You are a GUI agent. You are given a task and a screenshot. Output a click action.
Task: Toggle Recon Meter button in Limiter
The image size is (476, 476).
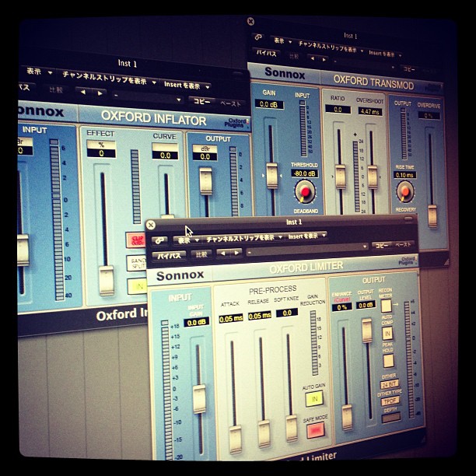(386, 306)
